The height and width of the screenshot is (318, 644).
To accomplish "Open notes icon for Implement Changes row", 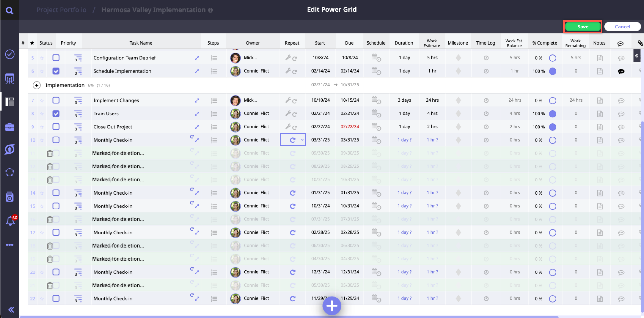I will click(600, 100).
